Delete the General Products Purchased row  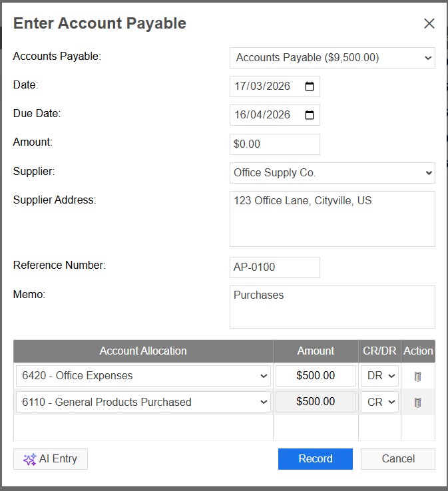[417, 403]
